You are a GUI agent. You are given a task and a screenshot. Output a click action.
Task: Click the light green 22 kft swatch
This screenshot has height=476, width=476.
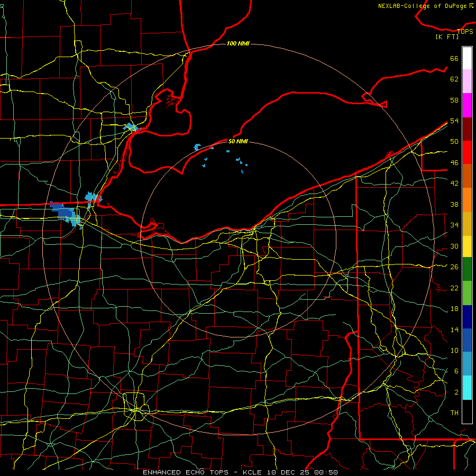tap(467, 292)
